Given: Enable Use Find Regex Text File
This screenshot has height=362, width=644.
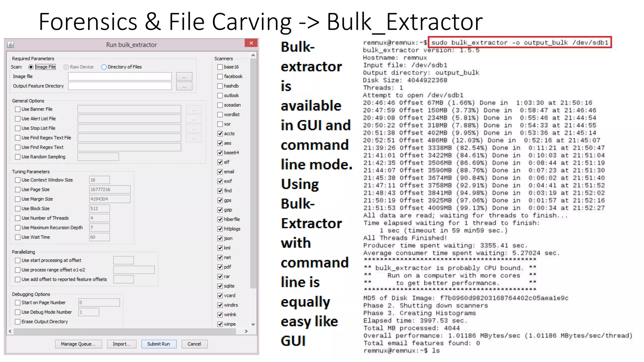Looking at the screenshot, I should coord(18,138).
